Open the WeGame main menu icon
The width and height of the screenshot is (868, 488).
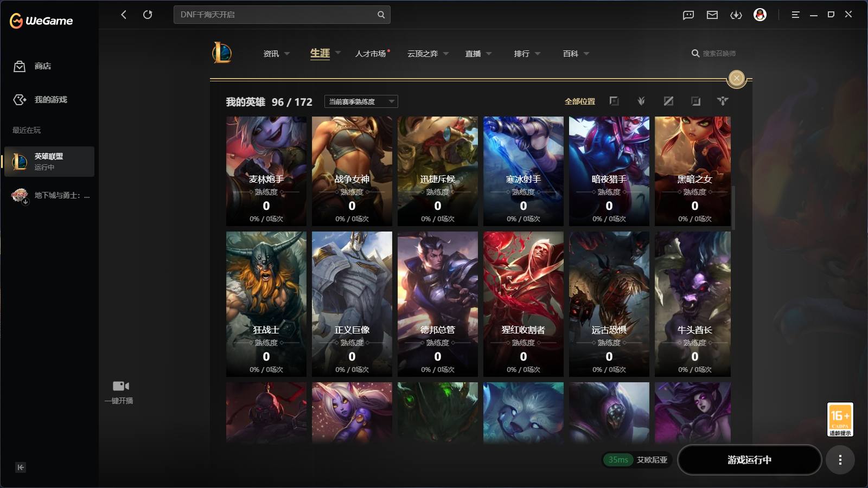coord(795,15)
